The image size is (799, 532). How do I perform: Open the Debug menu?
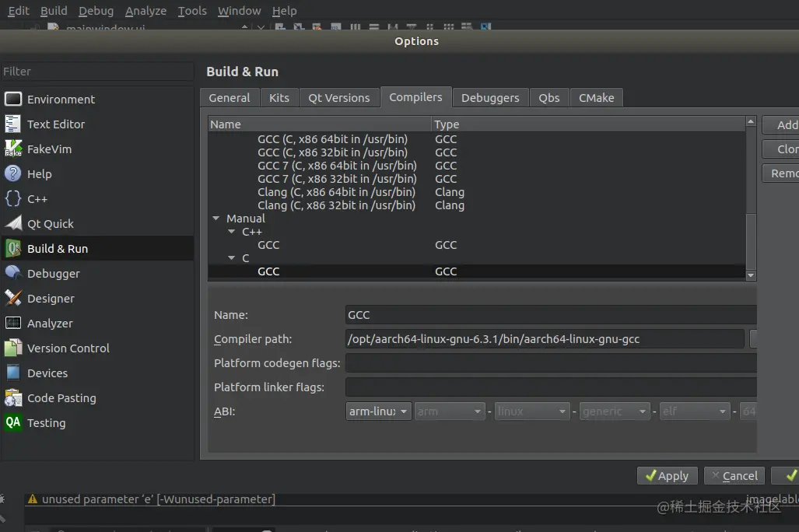96,11
